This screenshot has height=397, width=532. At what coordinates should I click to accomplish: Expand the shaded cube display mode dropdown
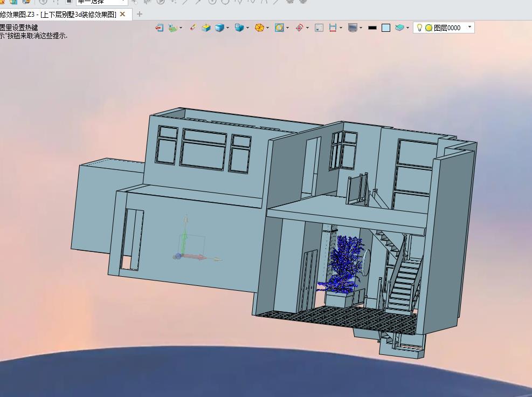point(227,28)
